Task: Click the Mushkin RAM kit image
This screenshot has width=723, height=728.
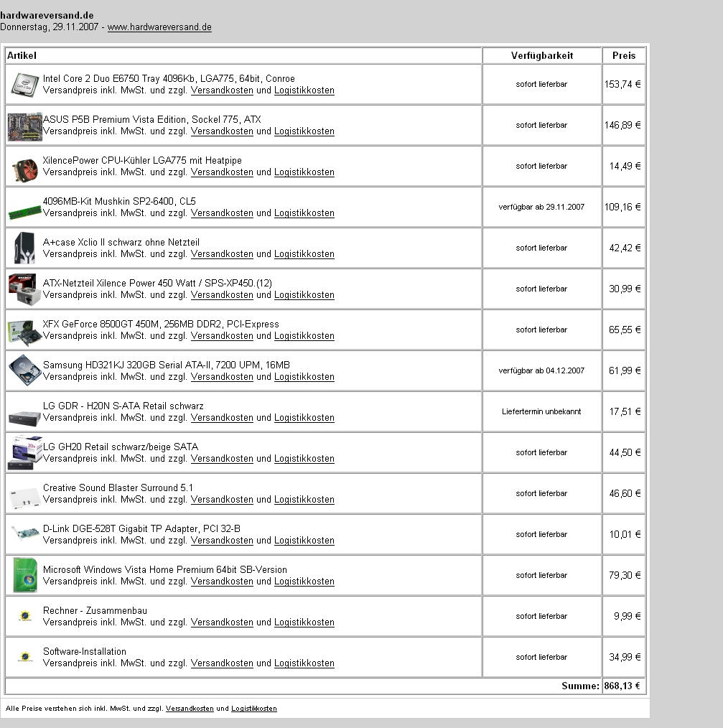Action: click(25, 213)
